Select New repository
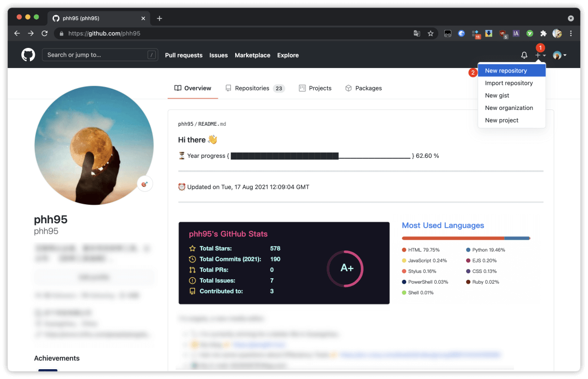The height and width of the screenshot is (379, 588). (x=511, y=71)
